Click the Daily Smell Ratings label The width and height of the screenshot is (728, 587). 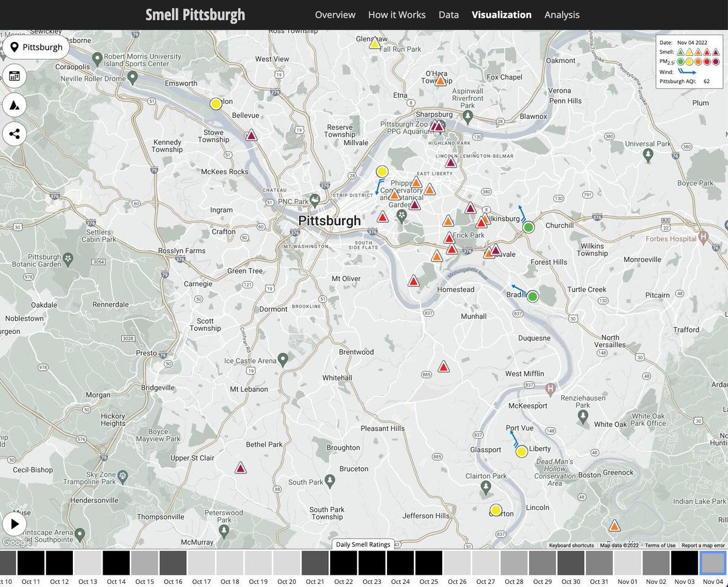click(x=363, y=544)
